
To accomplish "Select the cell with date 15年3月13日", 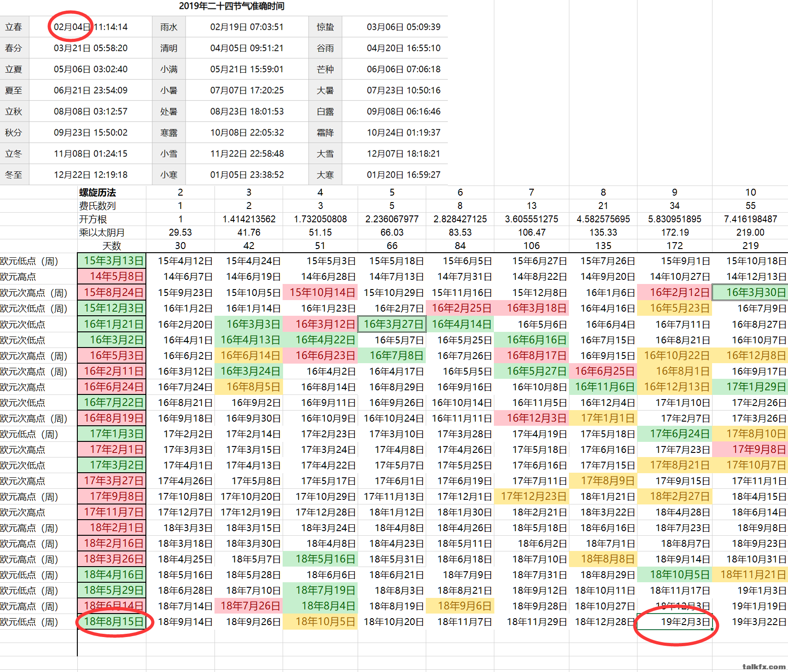I will click(112, 261).
